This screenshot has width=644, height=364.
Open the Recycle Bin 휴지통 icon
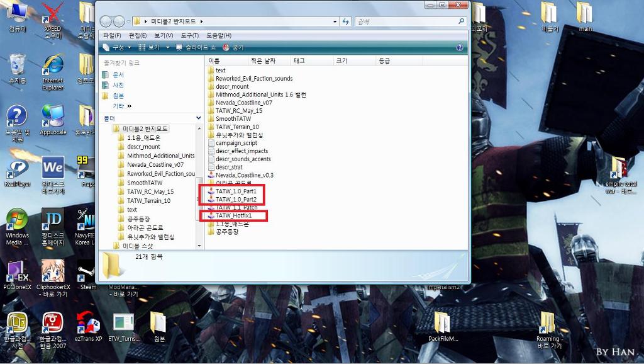tap(17, 69)
